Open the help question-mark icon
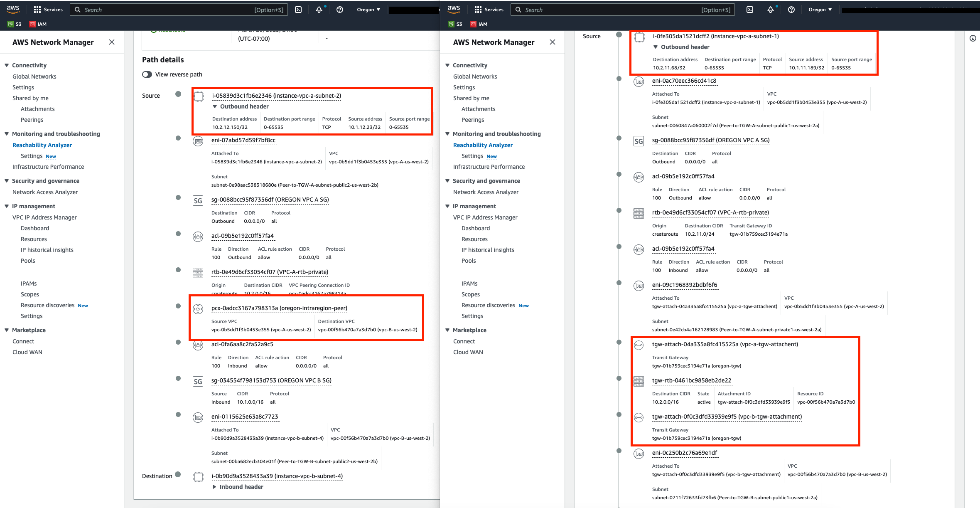 (340, 9)
